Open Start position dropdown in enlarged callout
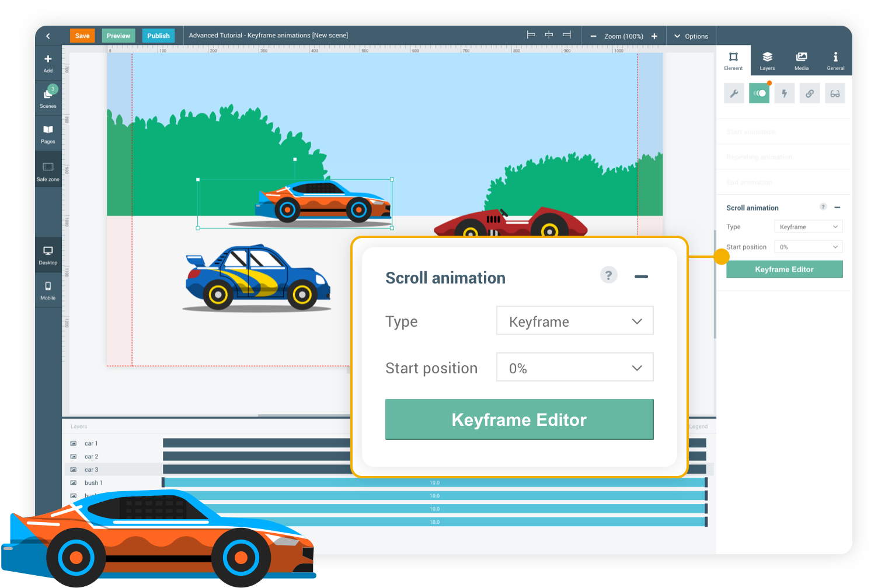 [x=574, y=367]
